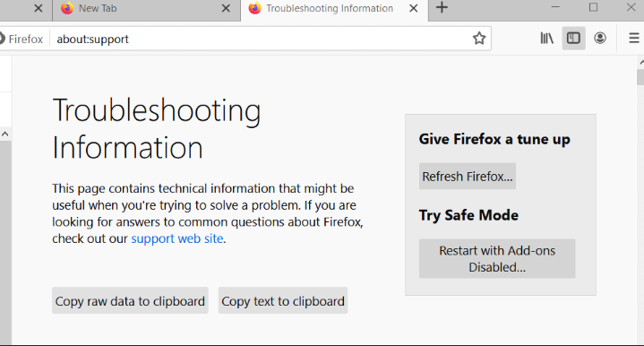This screenshot has height=346, width=644.
Task: Close the New Tab tab
Action: (226, 8)
